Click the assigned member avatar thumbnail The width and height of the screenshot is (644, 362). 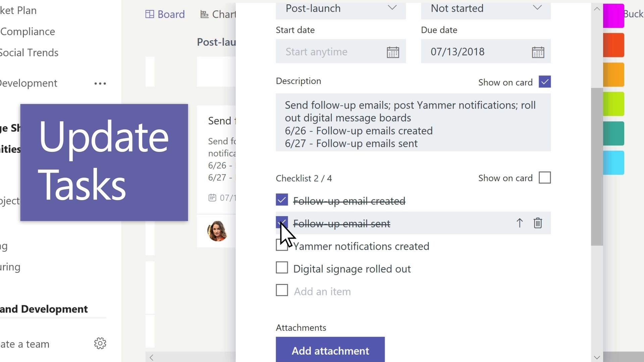(217, 230)
